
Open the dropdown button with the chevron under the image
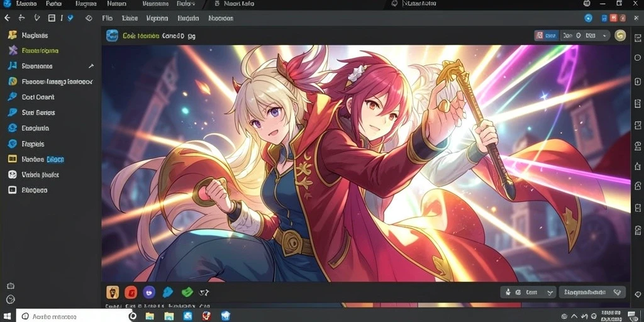(528, 292)
